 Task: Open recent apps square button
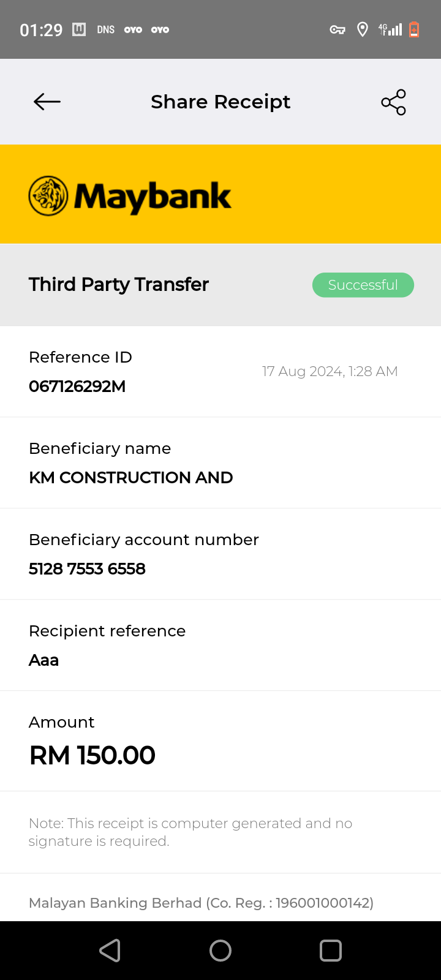pyautogui.click(x=331, y=951)
